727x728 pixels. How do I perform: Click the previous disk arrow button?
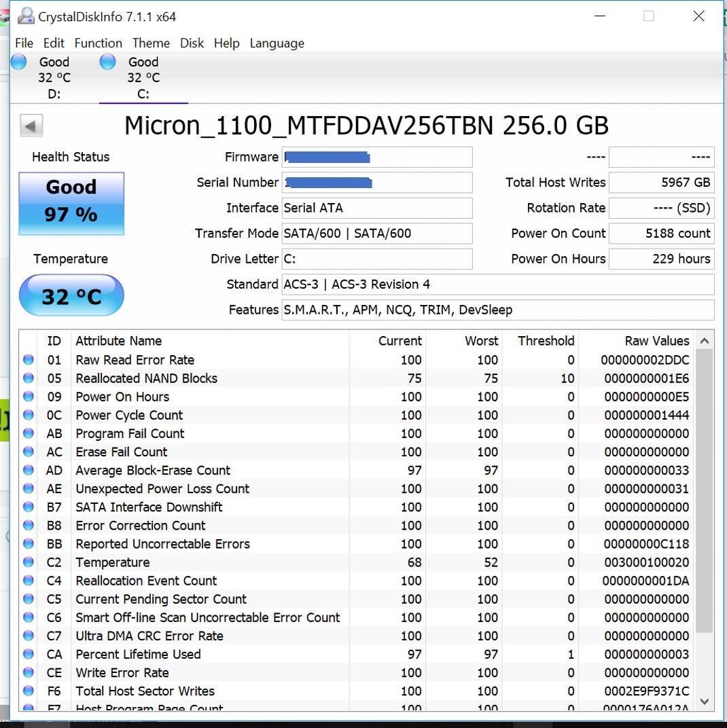[x=31, y=126]
